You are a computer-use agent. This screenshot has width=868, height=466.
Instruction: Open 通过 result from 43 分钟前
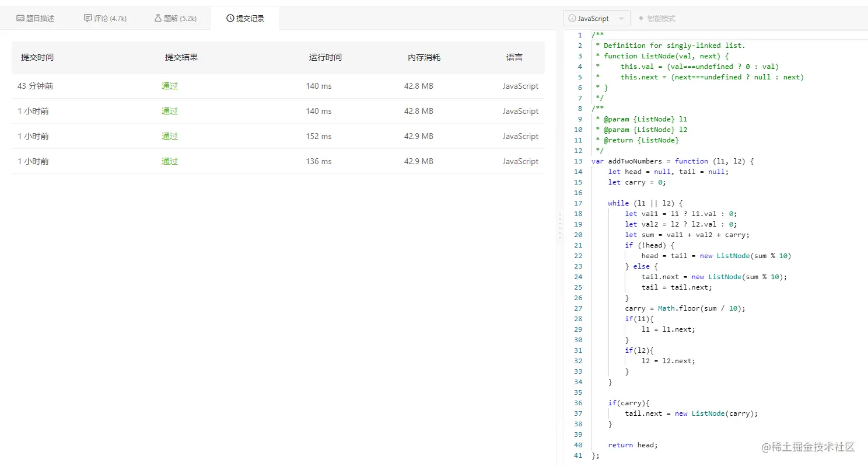(170, 86)
